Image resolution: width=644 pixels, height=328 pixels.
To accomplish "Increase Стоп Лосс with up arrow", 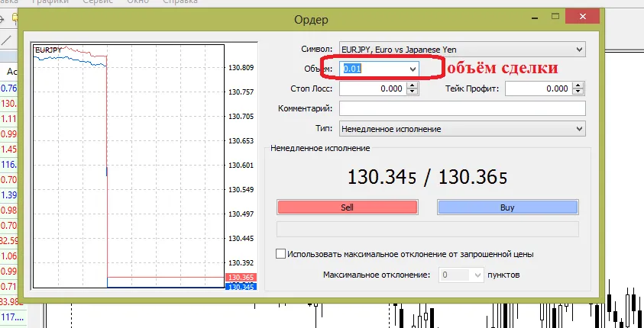I will 413,85.
